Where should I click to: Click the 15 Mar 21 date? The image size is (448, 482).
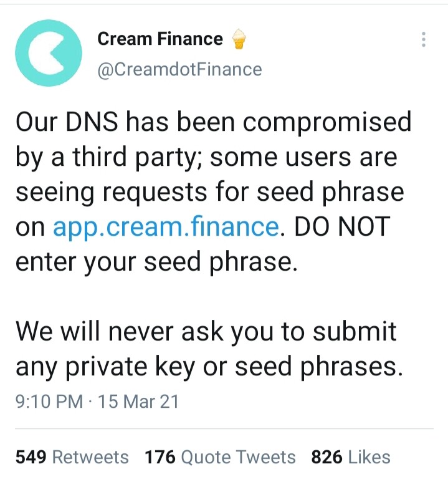click(138, 402)
